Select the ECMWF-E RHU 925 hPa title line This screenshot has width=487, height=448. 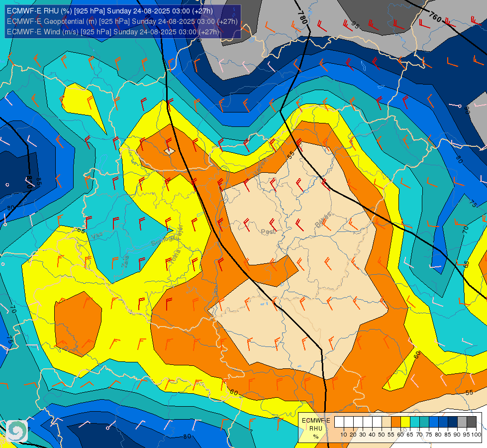point(110,11)
